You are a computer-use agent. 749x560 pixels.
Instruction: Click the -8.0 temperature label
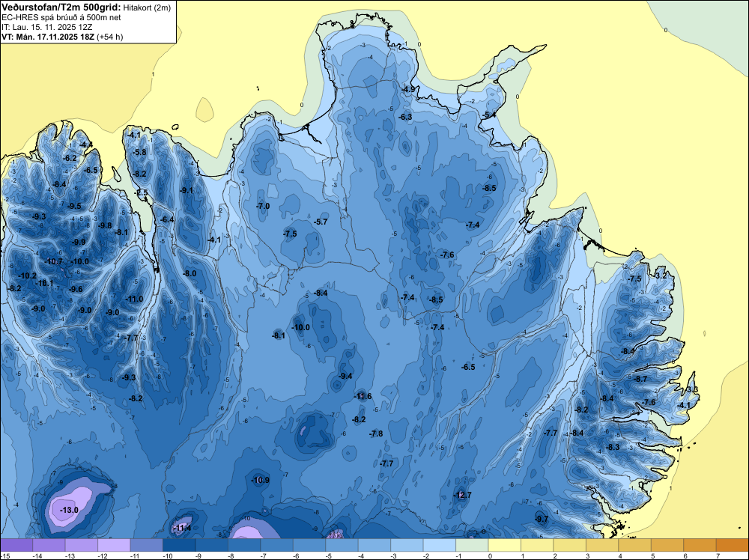pos(189,273)
